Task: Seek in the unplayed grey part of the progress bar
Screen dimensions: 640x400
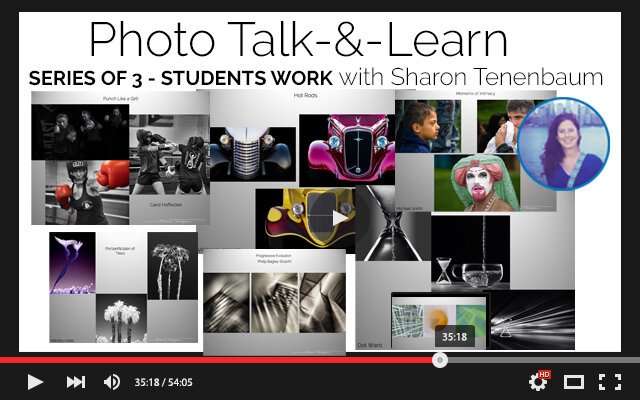Action: [x=543, y=360]
